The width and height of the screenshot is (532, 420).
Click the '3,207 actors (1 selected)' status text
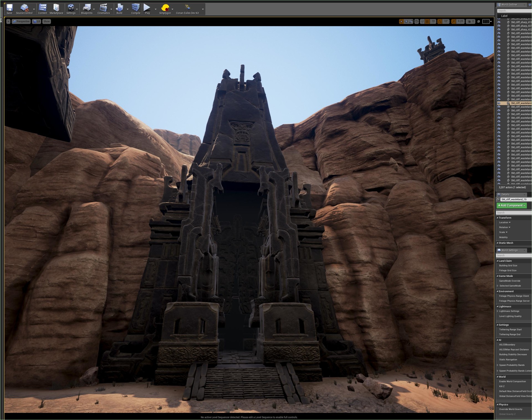click(512, 187)
